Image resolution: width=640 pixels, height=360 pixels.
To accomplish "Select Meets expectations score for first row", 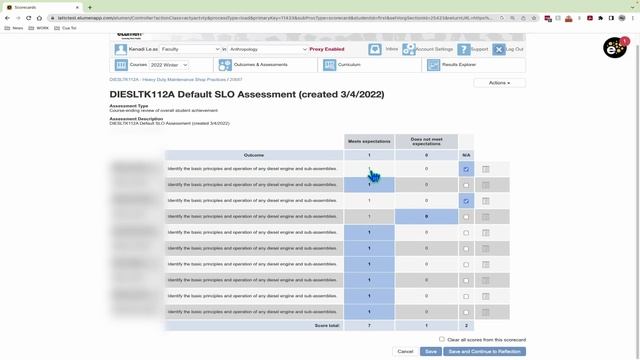I will click(x=369, y=169).
